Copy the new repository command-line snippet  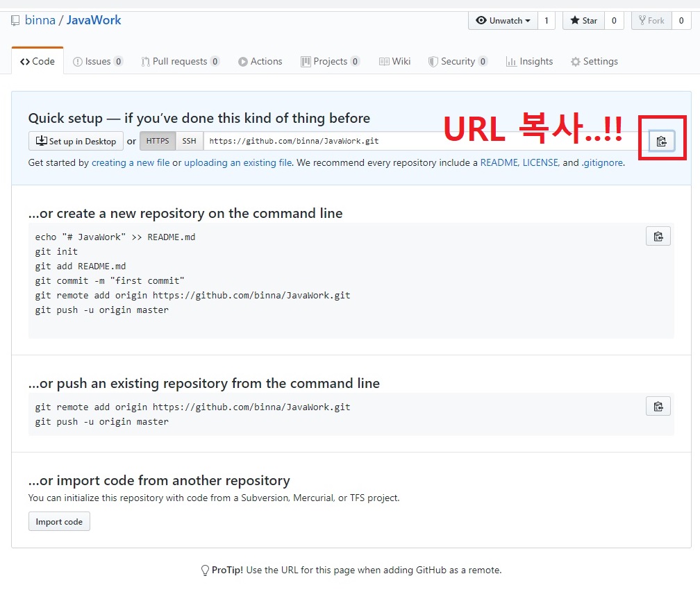point(658,237)
